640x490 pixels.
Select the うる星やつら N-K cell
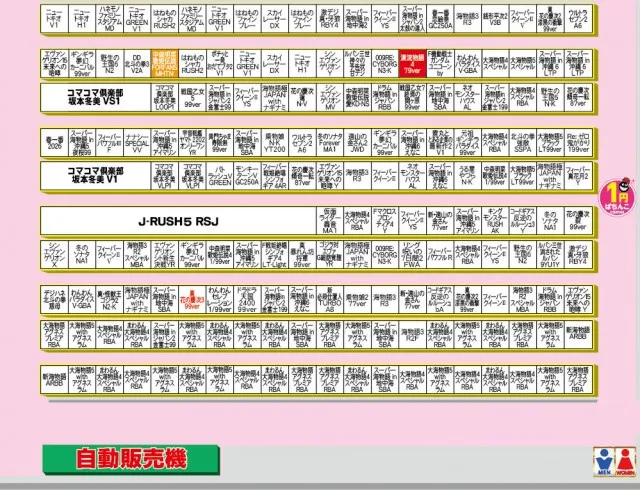coord(467,176)
